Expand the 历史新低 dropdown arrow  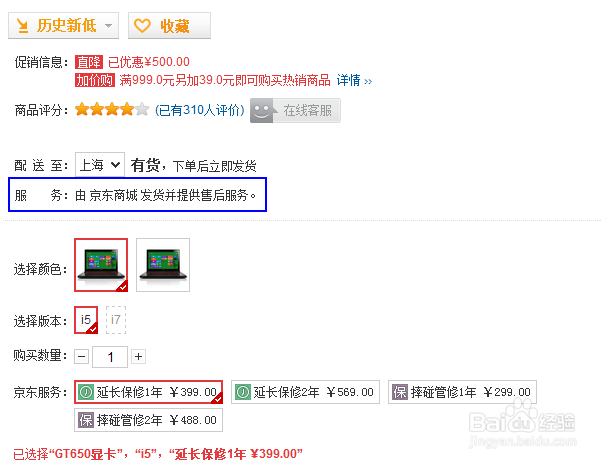coord(109,26)
